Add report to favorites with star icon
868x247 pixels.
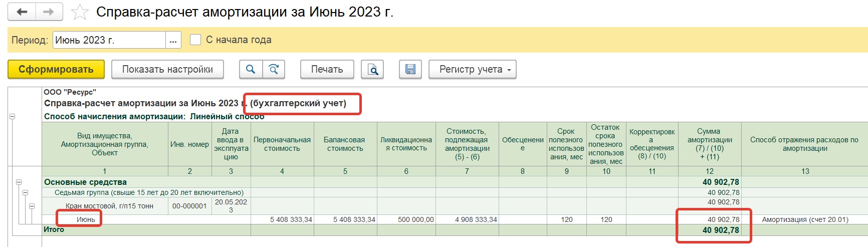pos(80,12)
